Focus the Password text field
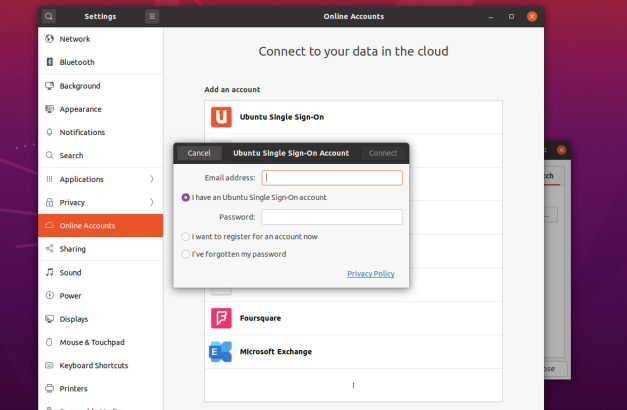 click(x=332, y=217)
